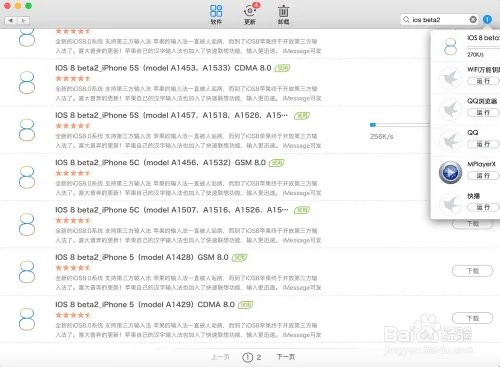This screenshot has width=500, height=367.
Task: Click the iOS 8 beta progress bar in downloads popover
Action: point(483,48)
